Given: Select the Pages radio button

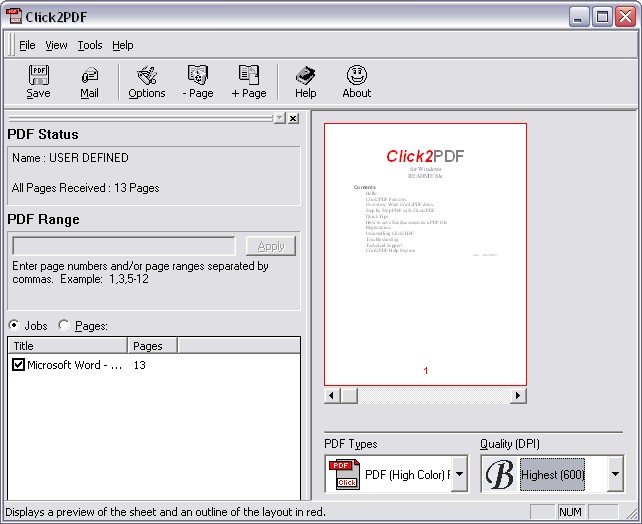Looking at the screenshot, I should (x=64, y=325).
